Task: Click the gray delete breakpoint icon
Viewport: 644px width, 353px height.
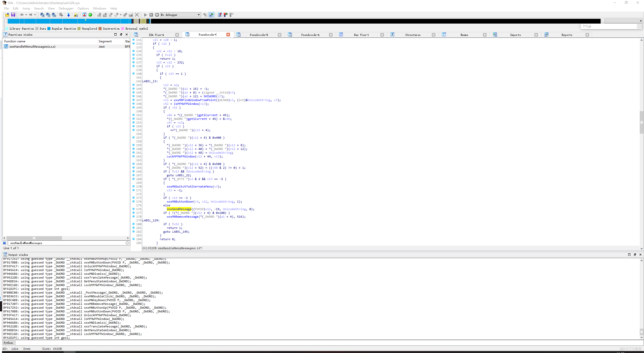Action: tap(231, 15)
